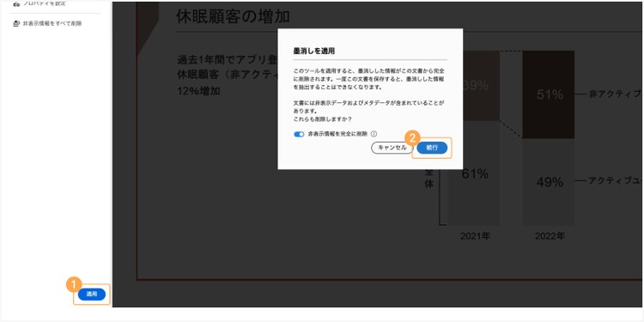Click the 休眠顧客の増加 slide heading
Image resolution: width=644 pixels, height=322 pixels.
coord(233,17)
